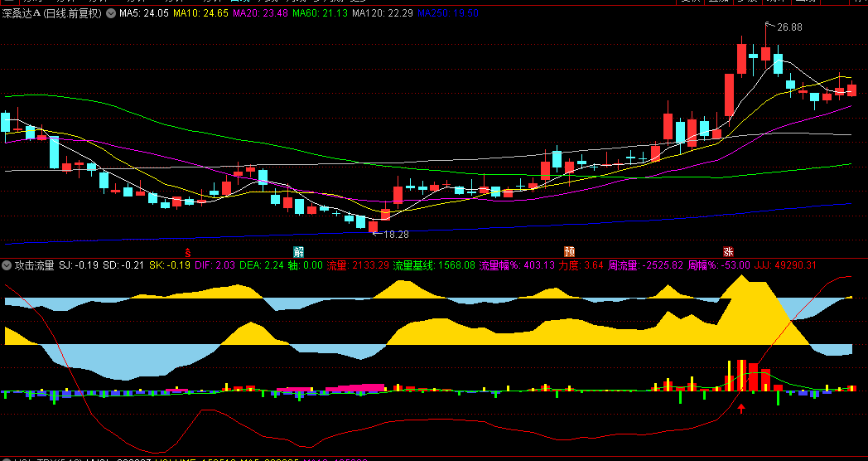Click the MA20: 23.48 label
The width and height of the screenshot is (868, 461).
(261, 13)
